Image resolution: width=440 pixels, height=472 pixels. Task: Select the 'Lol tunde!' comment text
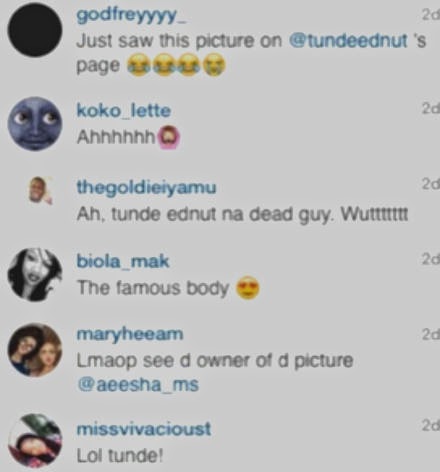120,455
